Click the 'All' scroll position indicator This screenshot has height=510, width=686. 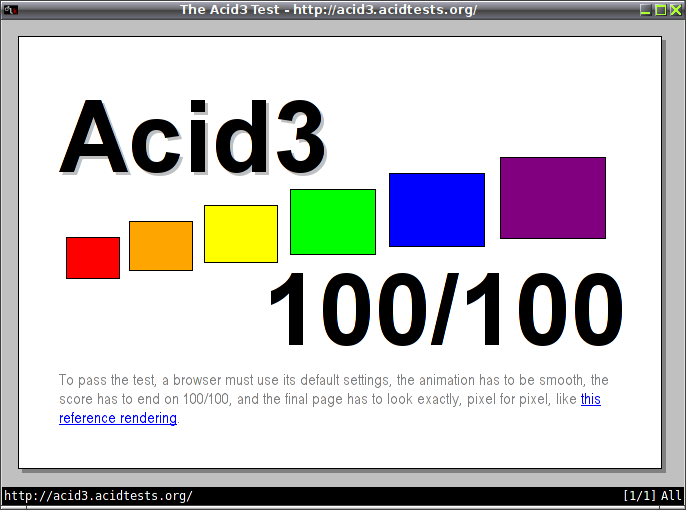tap(671, 496)
